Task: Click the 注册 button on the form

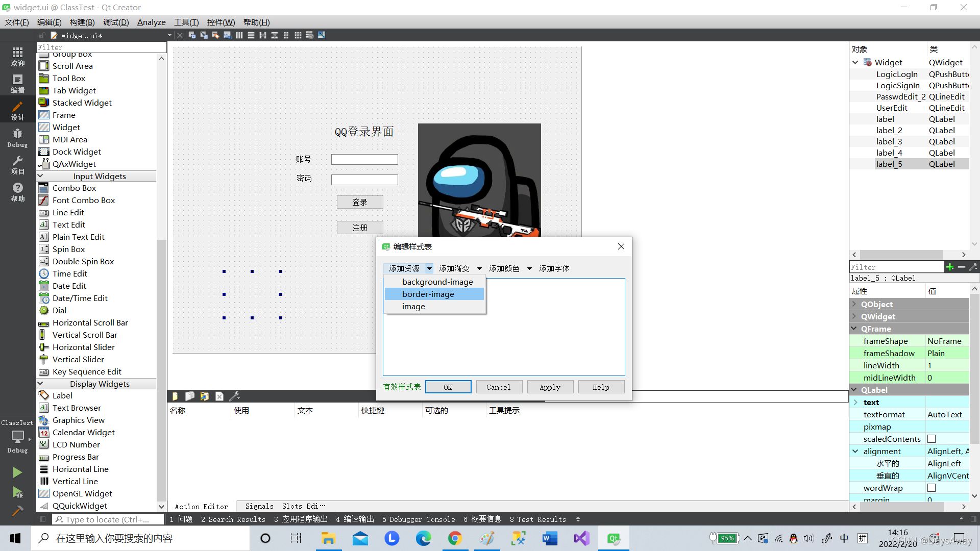Action: coord(360,228)
